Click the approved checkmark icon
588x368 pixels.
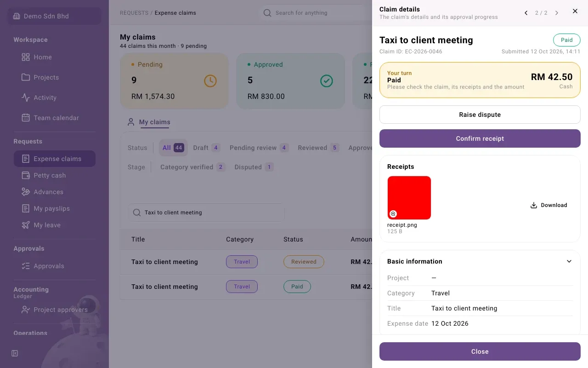click(326, 81)
